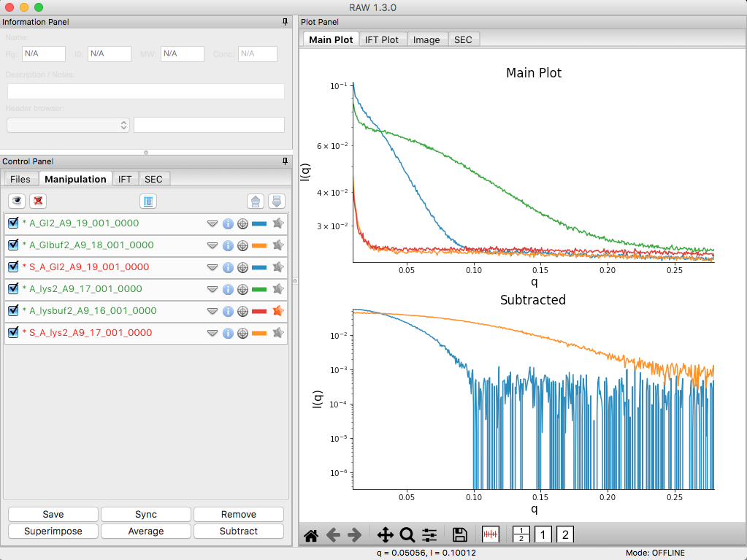Select the pan tool in plot toolbar
This screenshot has height=560, width=747.
(x=385, y=534)
